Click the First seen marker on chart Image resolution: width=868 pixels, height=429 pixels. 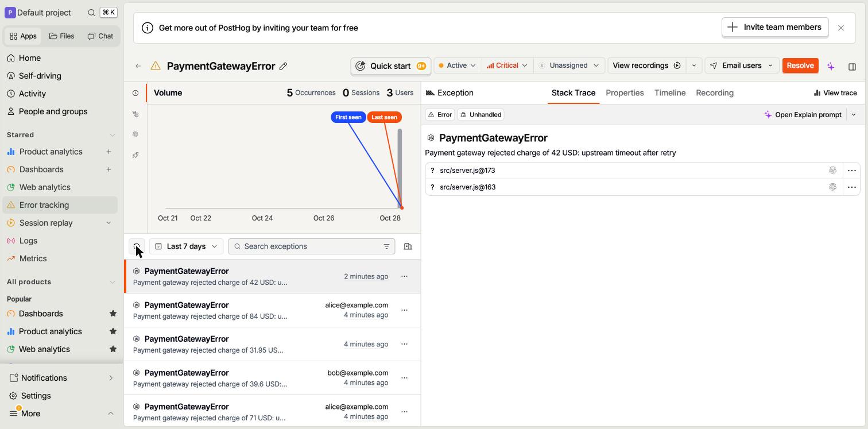[x=348, y=117]
